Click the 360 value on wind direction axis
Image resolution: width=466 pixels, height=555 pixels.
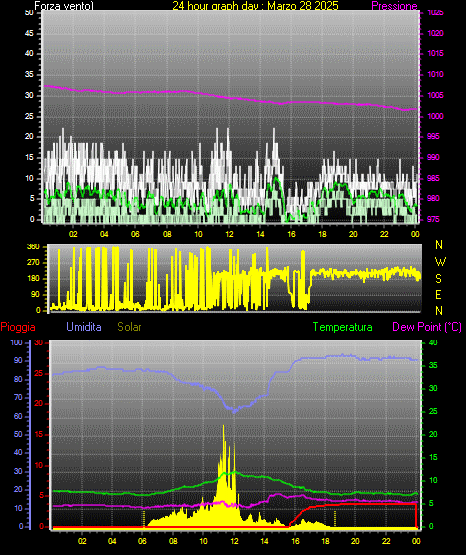pyautogui.click(x=33, y=247)
